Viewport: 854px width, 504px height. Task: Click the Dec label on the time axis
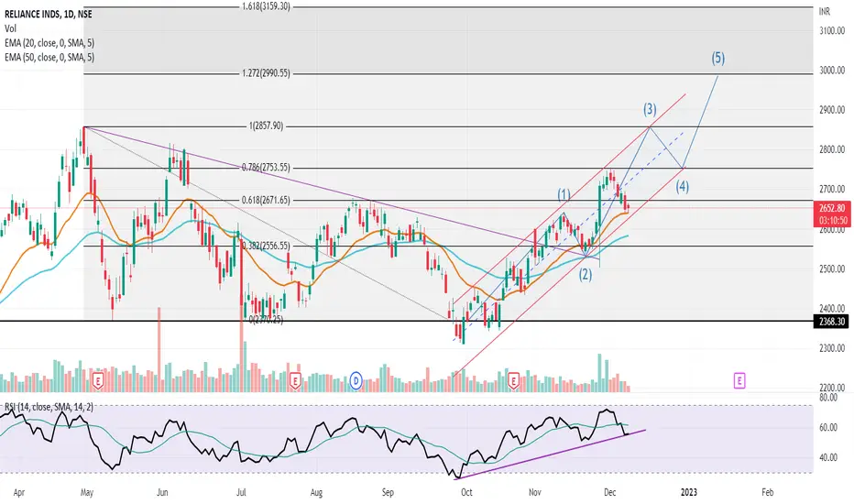[x=610, y=493]
